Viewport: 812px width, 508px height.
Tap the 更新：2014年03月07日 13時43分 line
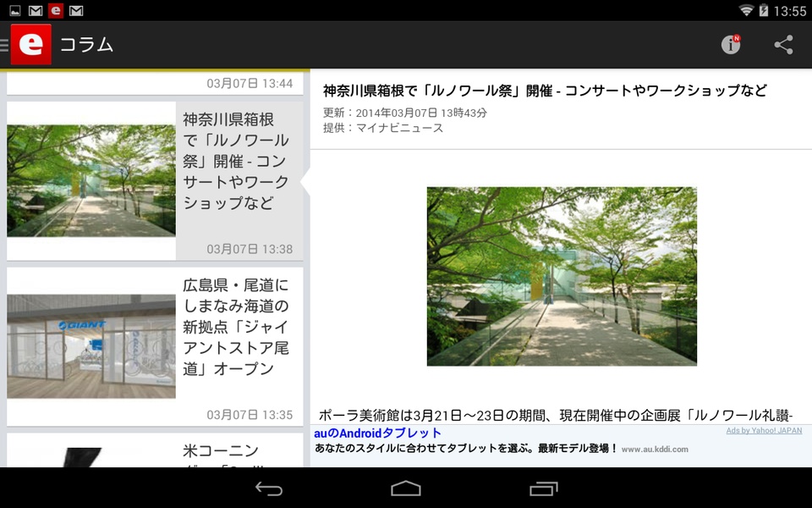click(405, 113)
